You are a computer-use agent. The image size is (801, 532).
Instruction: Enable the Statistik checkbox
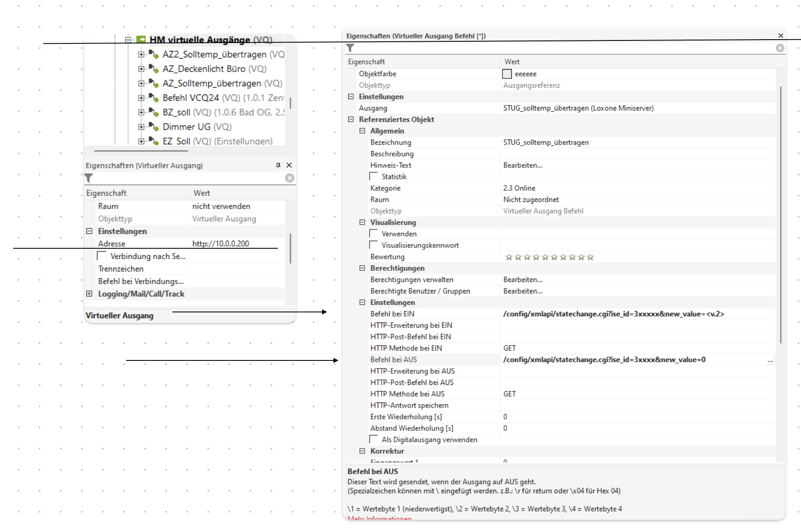click(374, 177)
